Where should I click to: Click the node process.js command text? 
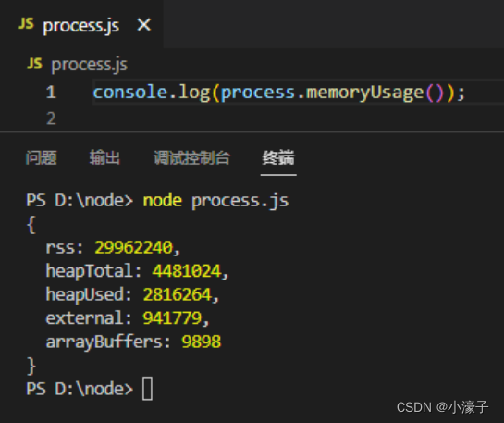[x=215, y=202]
